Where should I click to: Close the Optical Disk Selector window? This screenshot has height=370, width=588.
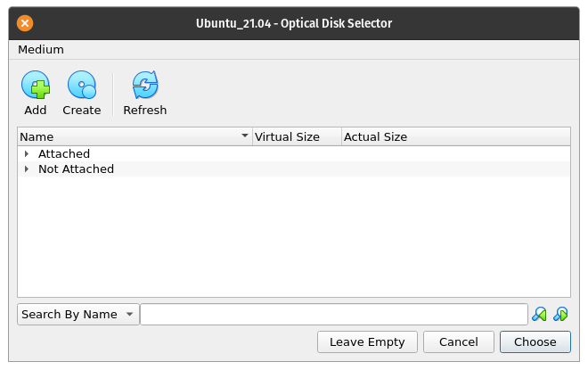click(x=25, y=22)
